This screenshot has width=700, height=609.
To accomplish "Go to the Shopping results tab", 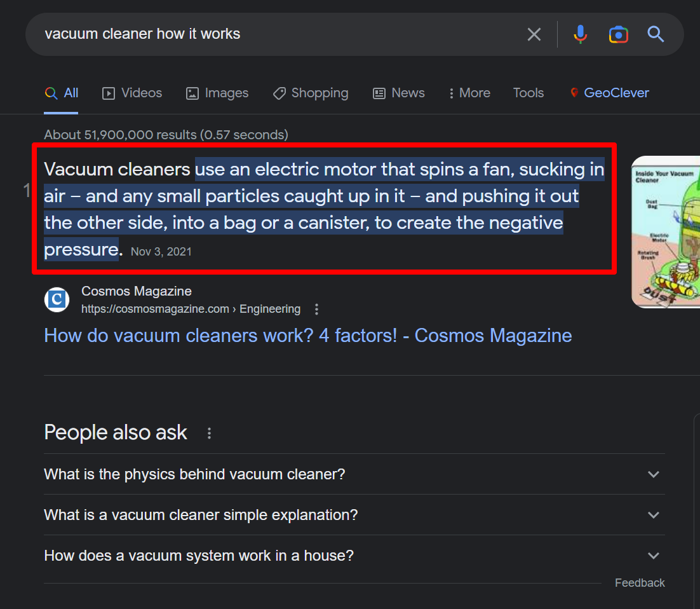I will tap(311, 93).
